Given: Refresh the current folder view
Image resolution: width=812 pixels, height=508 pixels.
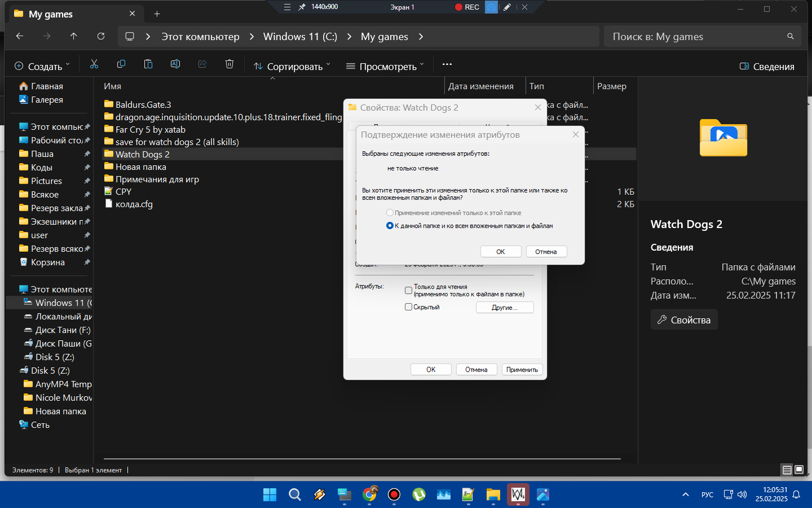Looking at the screenshot, I should (101, 36).
